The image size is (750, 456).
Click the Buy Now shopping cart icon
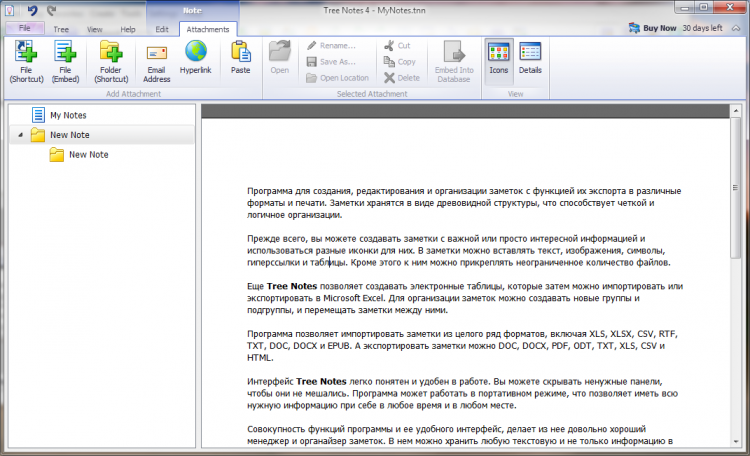pyautogui.click(x=634, y=28)
